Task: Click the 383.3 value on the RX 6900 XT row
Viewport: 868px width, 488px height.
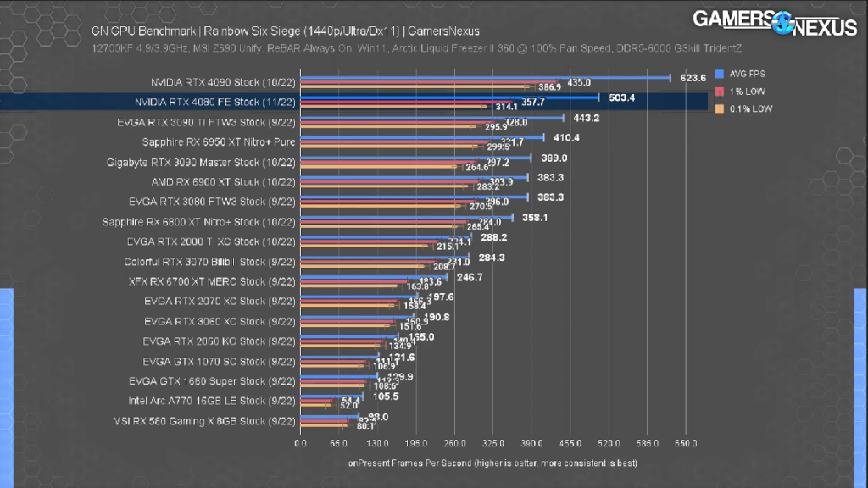Action: pos(550,178)
